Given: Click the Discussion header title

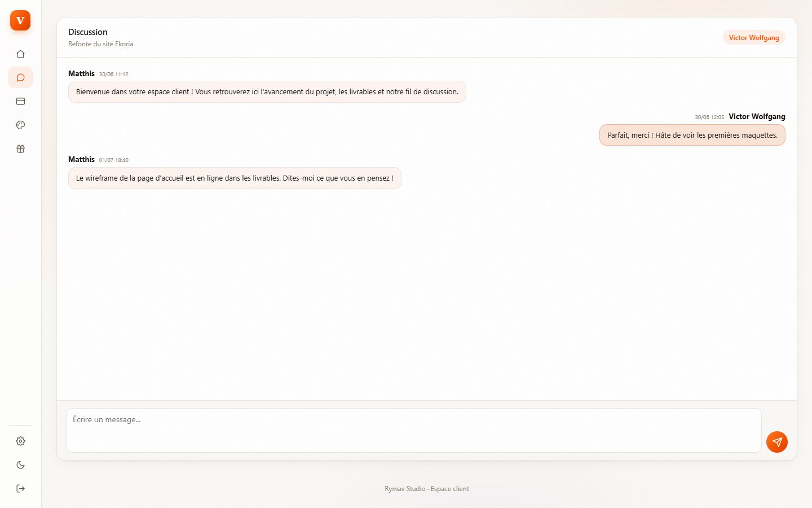Looking at the screenshot, I should [x=88, y=32].
